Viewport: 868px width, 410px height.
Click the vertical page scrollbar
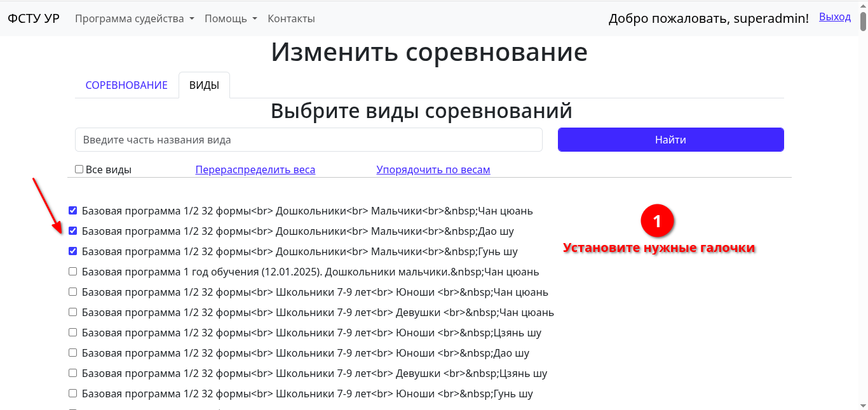(863, 190)
